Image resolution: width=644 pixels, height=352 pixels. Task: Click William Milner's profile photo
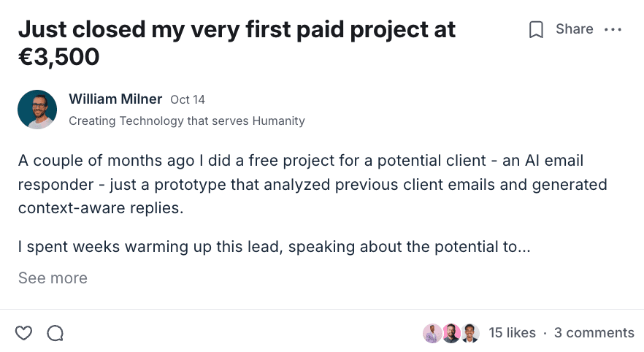(x=37, y=110)
